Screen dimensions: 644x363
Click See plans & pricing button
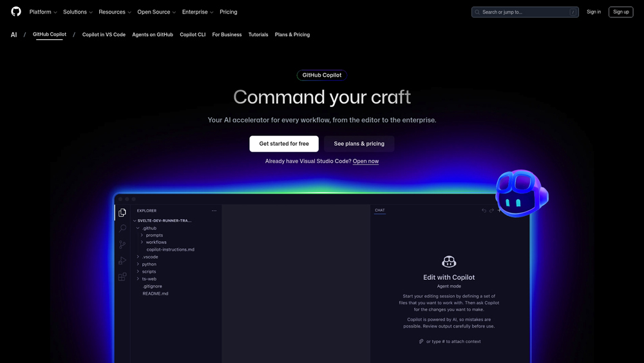click(359, 144)
